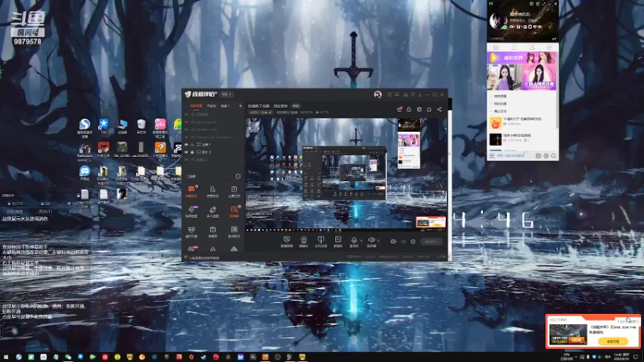644x362 pixels.
Task: Click the home tab icon in the YY window
Action: coord(496,47)
